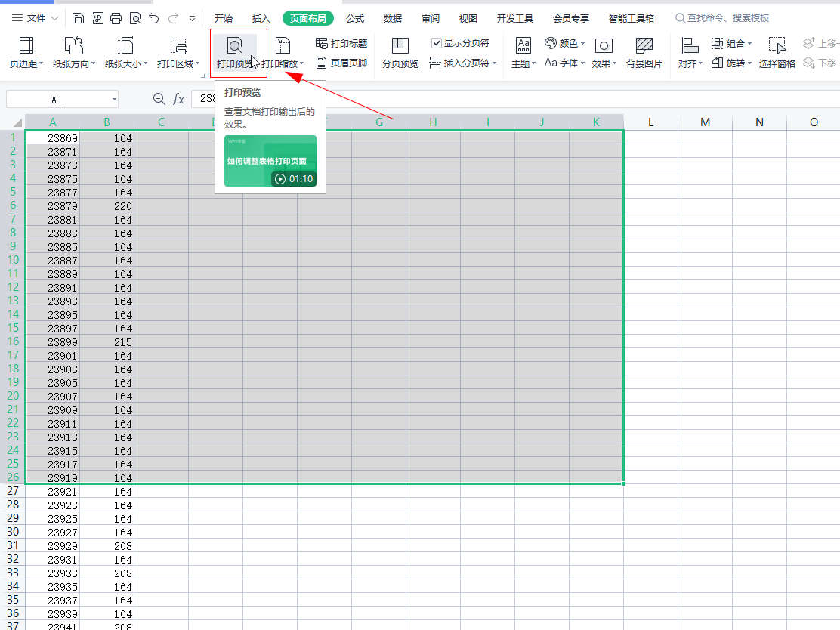Click the Undo arrow icon
Screen dimensions: 840x630
coord(154,18)
